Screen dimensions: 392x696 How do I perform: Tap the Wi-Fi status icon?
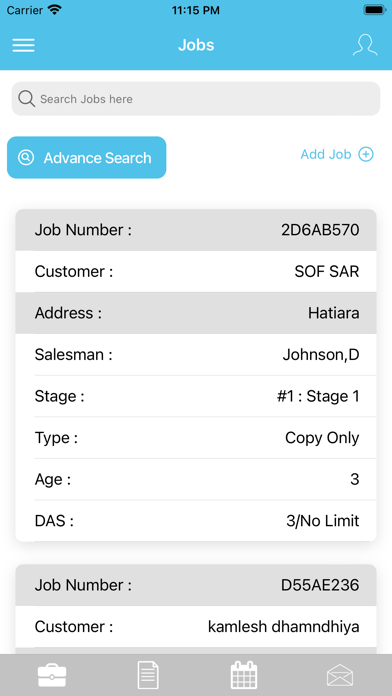[55, 10]
